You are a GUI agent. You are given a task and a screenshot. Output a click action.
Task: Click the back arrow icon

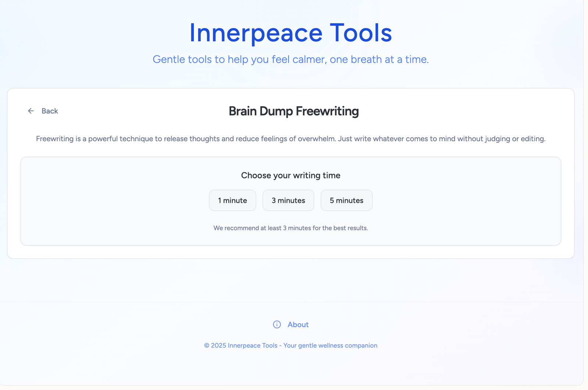point(31,111)
